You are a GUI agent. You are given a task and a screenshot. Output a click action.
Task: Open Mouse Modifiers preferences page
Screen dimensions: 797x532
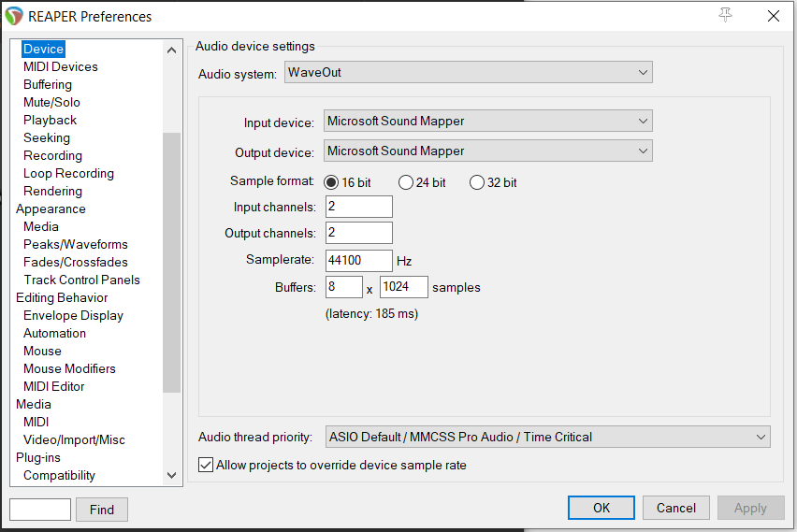[69, 369]
